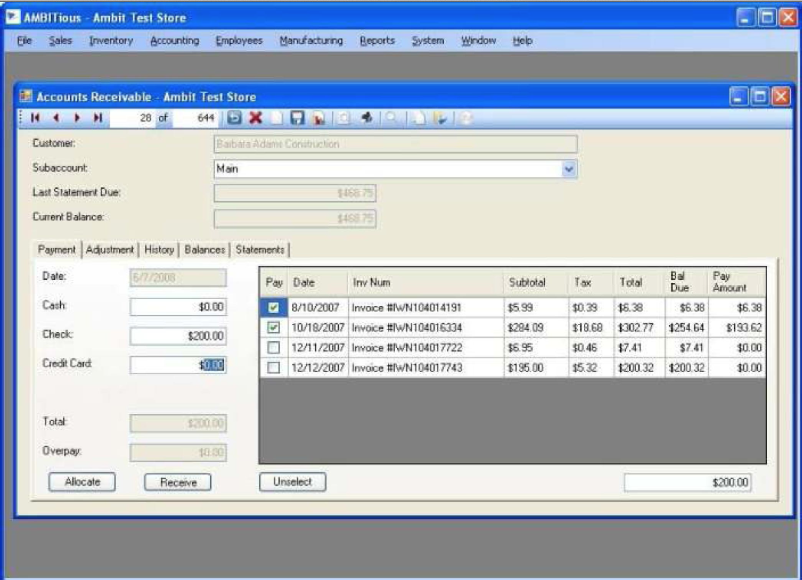Advance to the next record
Viewport: 802px width, 580px height.
[77, 118]
